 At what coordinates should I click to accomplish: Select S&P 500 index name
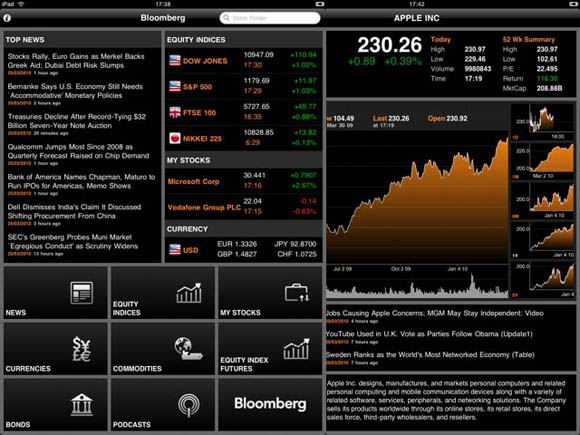pyautogui.click(x=197, y=87)
